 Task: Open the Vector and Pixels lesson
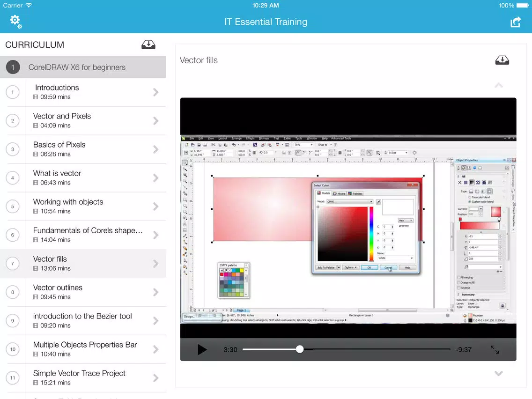[x=83, y=121]
